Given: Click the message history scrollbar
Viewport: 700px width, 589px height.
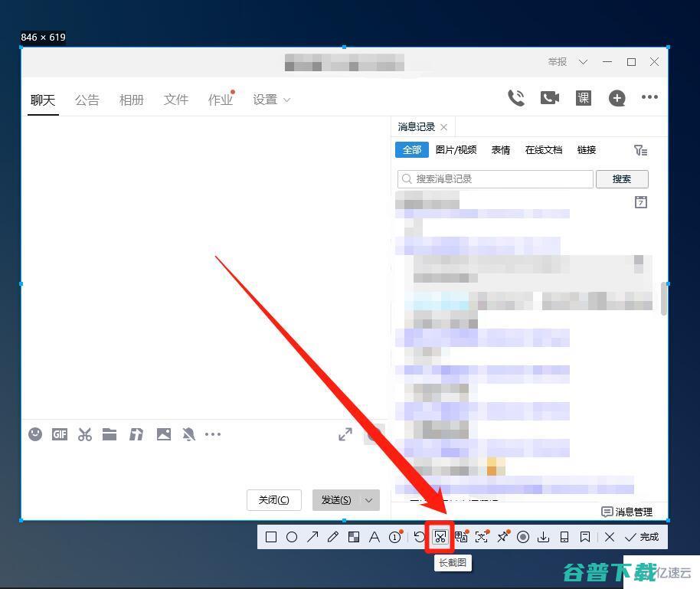Looking at the screenshot, I should (663, 298).
